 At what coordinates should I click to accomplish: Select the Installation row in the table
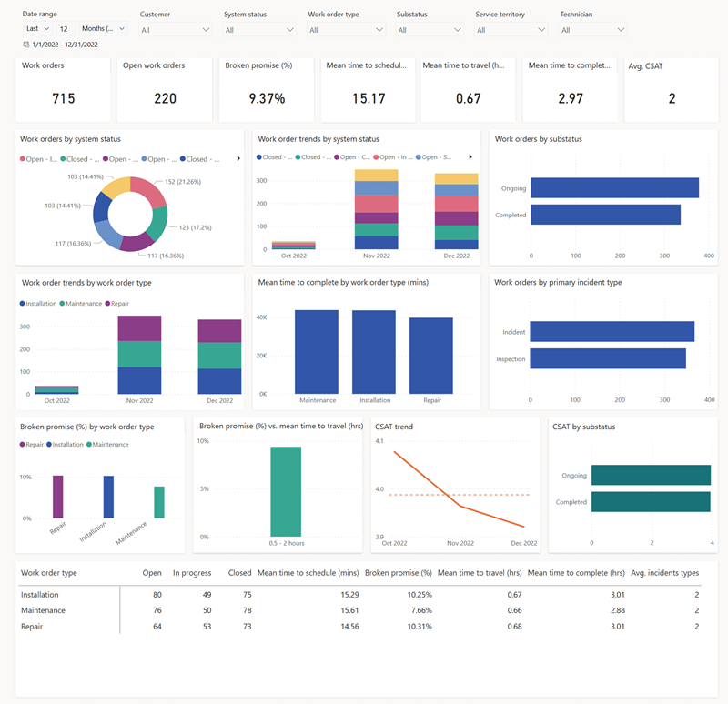point(360,595)
